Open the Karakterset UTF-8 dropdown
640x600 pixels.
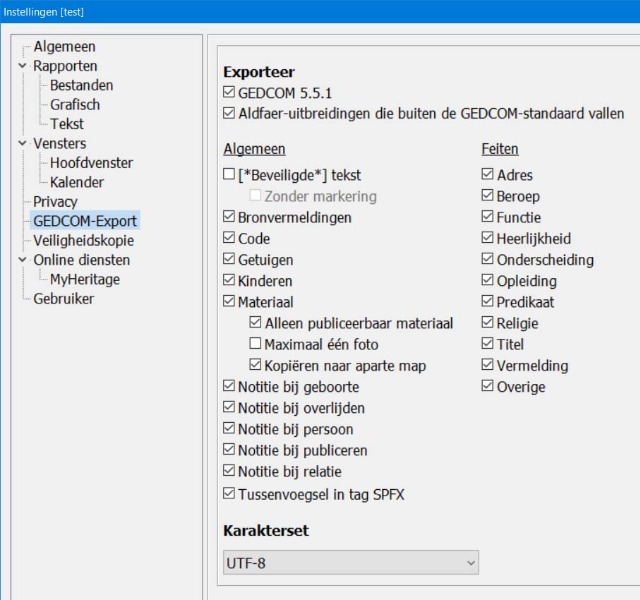pyautogui.click(x=351, y=564)
